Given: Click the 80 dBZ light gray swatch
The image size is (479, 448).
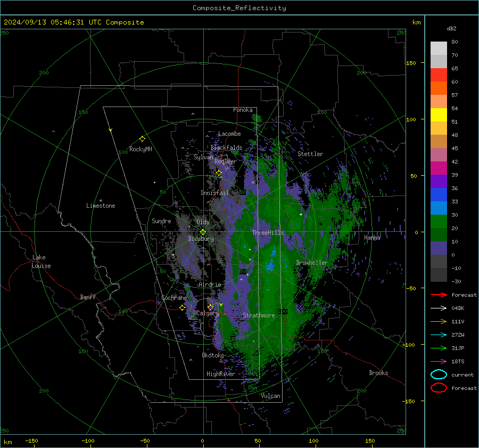Looking at the screenshot, I should click(439, 48).
